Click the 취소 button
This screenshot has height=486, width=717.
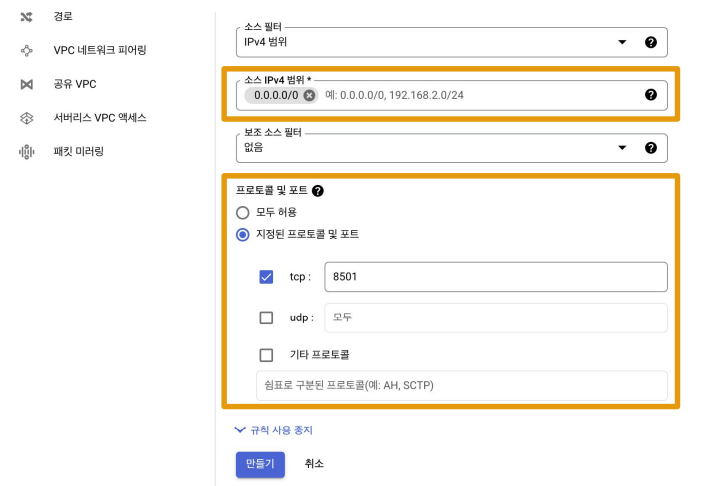pos(314,464)
